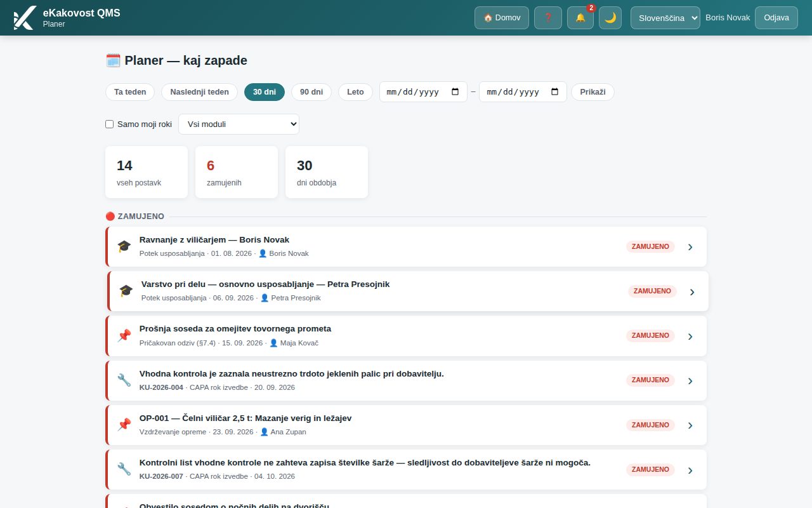Expand chevron for Prošnja soseda row
Image resolution: width=812 pixels, height=508 pixels.
(x=690, y=336)
